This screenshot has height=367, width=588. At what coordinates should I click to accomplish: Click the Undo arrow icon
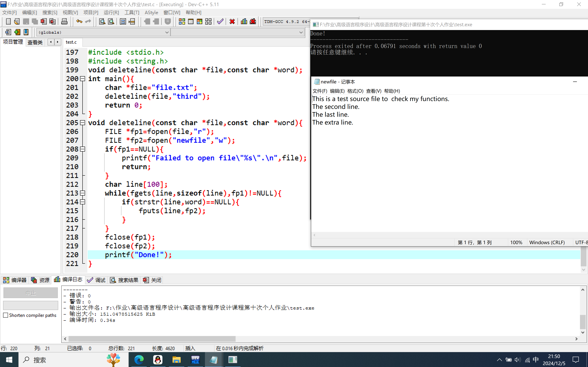(x=79, y=22)
